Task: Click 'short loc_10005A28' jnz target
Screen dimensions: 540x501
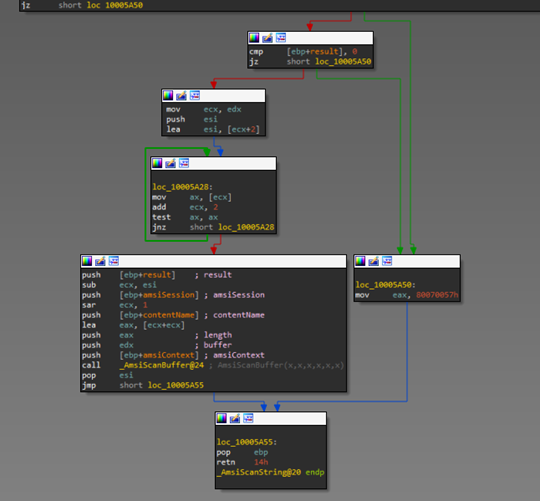Action: 232,227
